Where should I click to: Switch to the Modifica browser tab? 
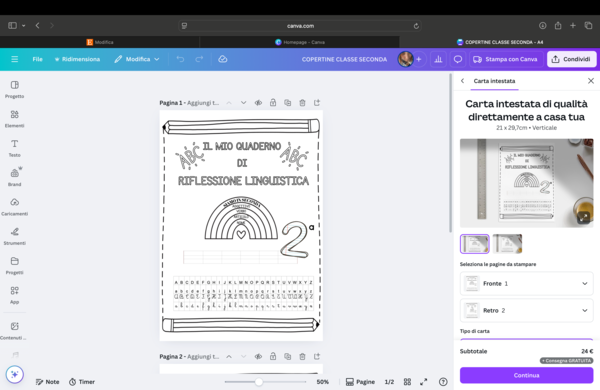pyautogui.click(x=100, y=42)
